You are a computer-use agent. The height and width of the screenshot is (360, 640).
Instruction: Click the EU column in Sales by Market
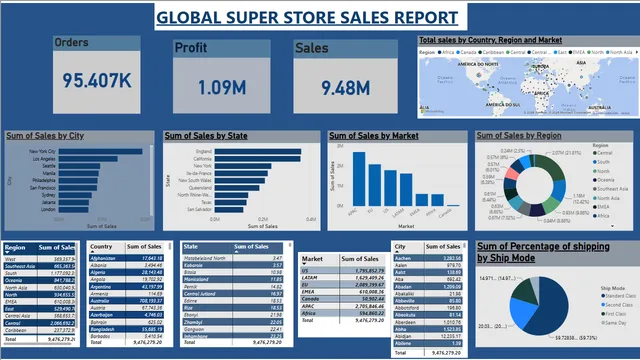[375, 185]
